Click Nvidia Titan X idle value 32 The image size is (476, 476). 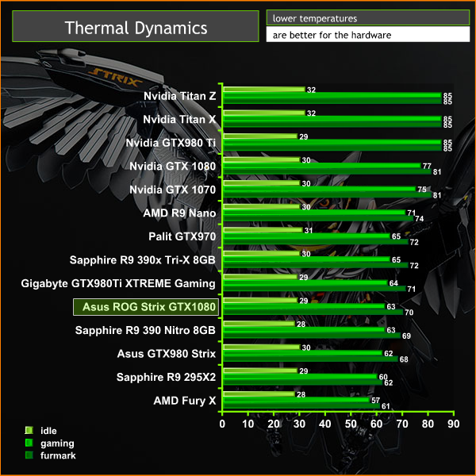click(312, 113)
